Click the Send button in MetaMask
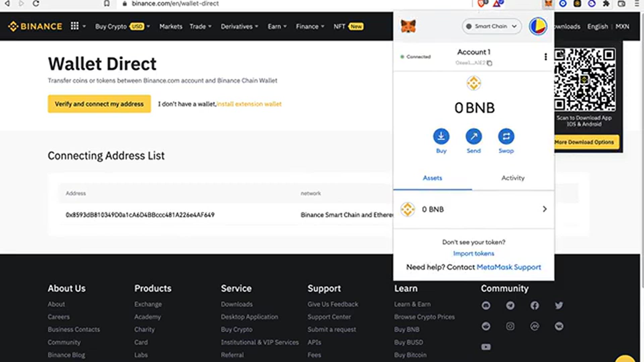 click(474, 141)
